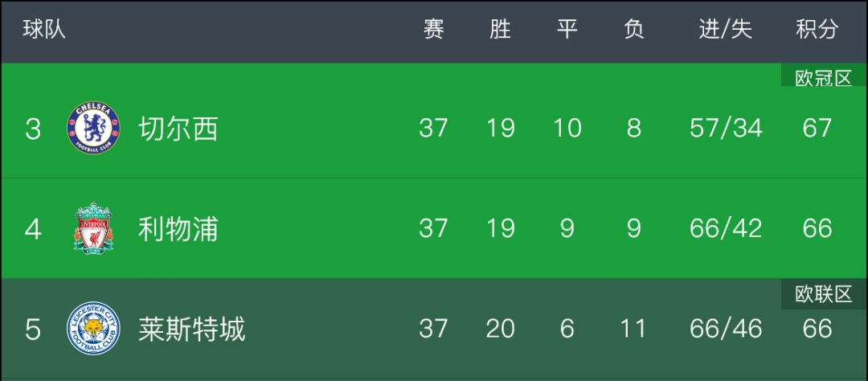868x381 pixels.
Task: Click the 平 column header
Action: pyautogui.click(x=567, y=30)
